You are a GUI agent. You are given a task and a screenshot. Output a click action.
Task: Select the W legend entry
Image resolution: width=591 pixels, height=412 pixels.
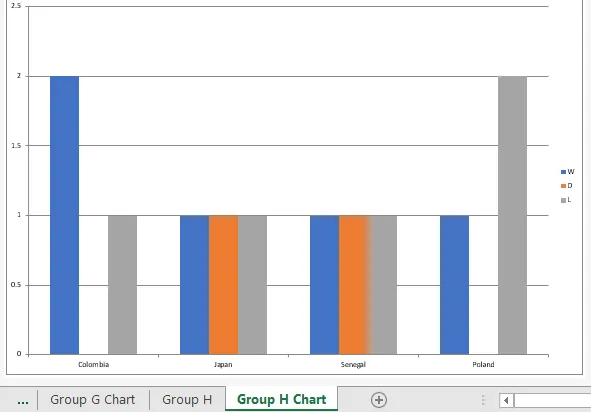click(x=568, y=172)
